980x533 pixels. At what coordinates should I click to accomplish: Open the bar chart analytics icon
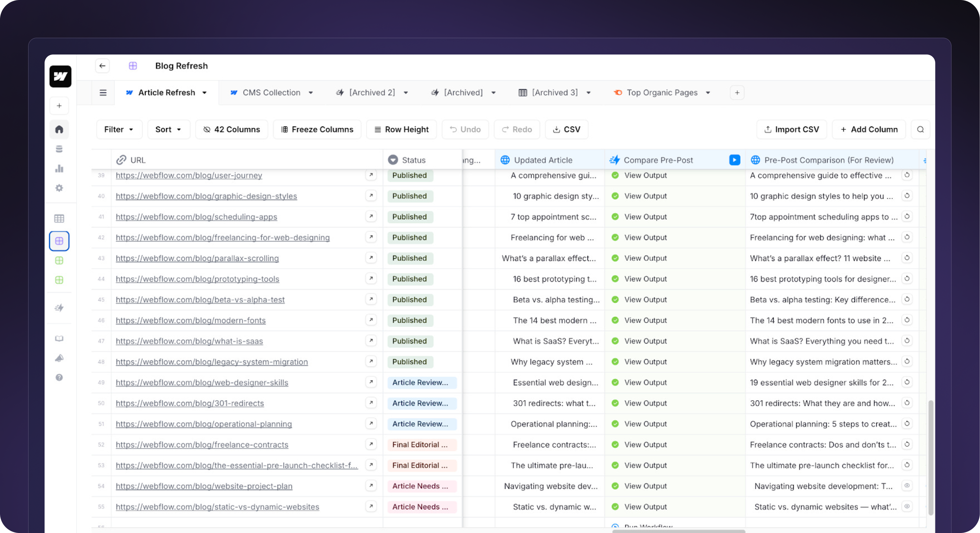point(59,168)
